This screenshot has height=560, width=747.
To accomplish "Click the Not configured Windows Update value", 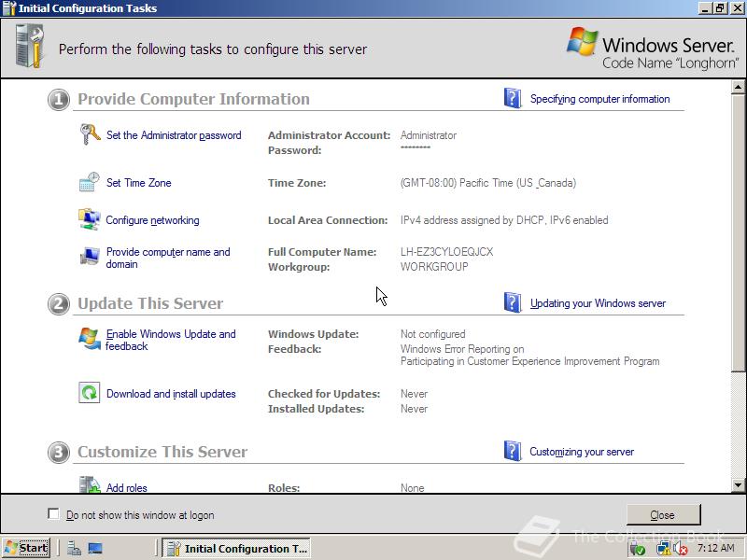I will tap(432, 334).
